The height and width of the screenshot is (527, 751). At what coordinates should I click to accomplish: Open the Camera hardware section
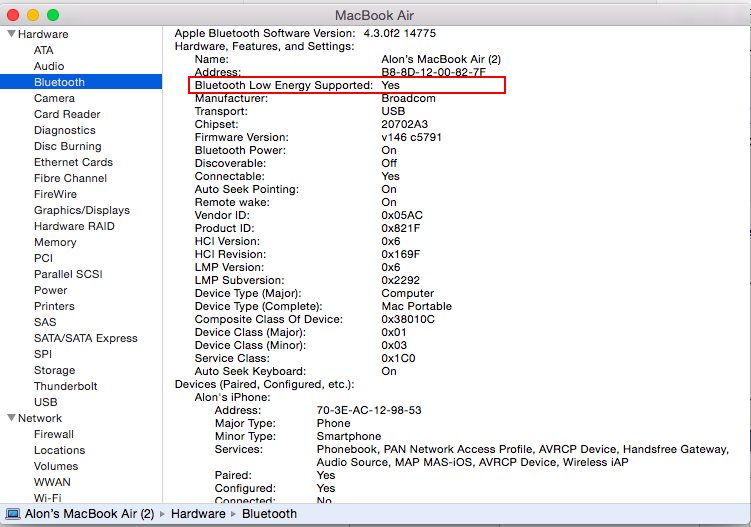coord(54,98)
